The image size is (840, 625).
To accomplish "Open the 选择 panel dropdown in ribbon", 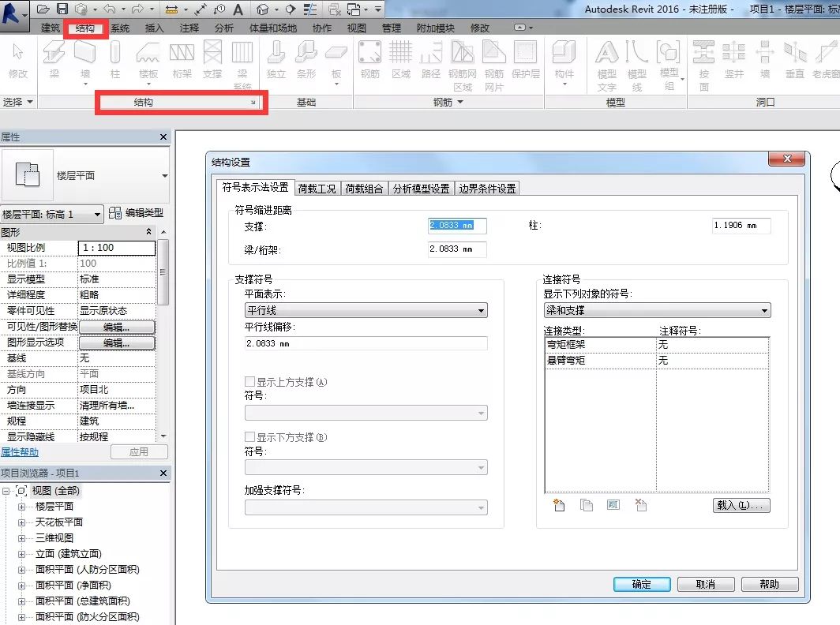I will pyautogui.click(x=17, y=102).
